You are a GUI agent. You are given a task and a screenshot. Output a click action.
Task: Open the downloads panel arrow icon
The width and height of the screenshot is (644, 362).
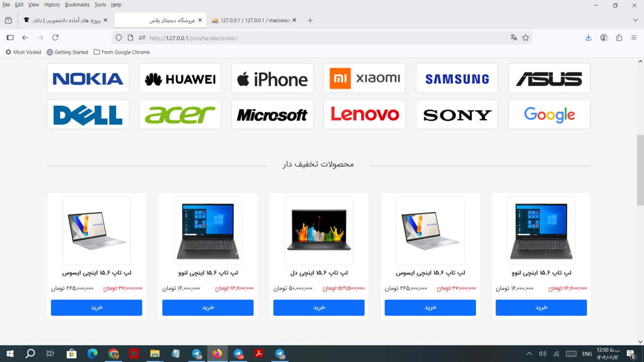pyautogui.click(x=588, y=38)
